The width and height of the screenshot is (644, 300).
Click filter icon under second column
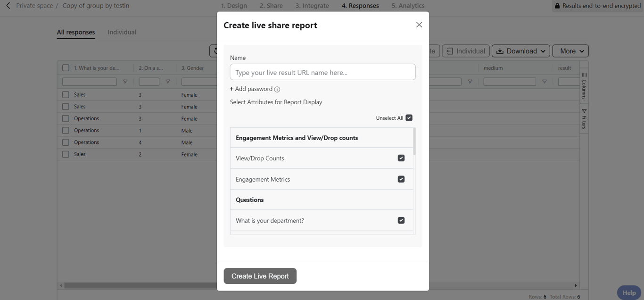click(167, 82)
